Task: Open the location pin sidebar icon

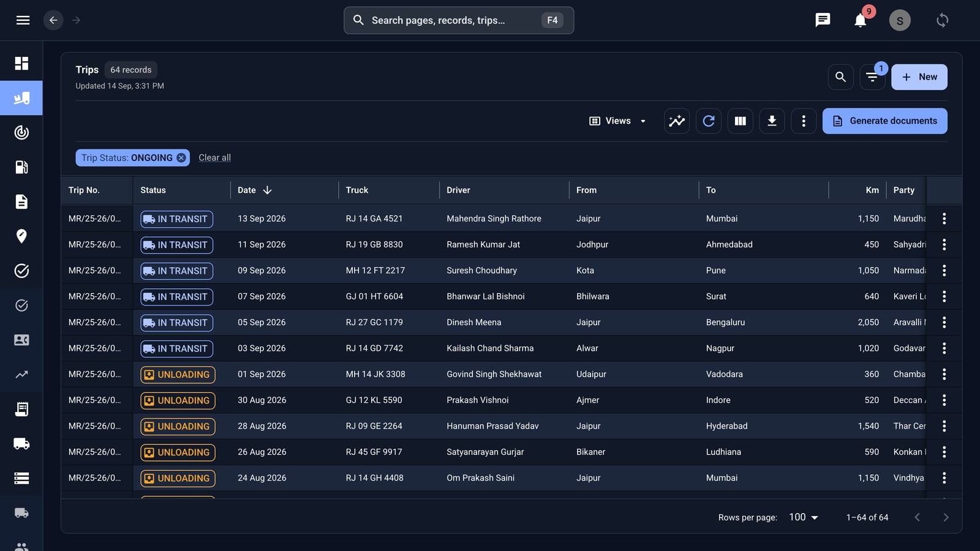Action: (x=21, y=236)
